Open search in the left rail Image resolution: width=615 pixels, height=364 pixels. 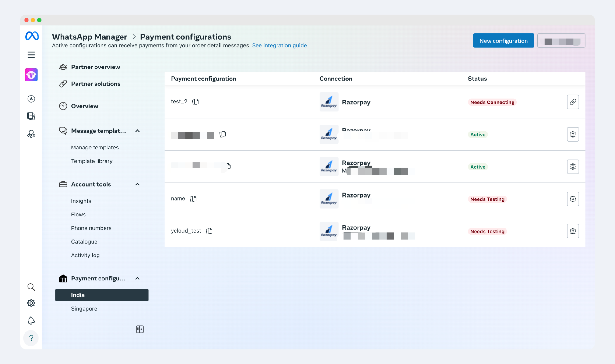coord(31,287)
